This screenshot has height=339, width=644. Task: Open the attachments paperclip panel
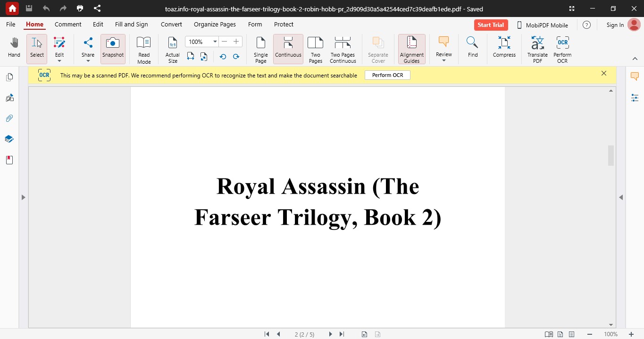coord(9,119)
